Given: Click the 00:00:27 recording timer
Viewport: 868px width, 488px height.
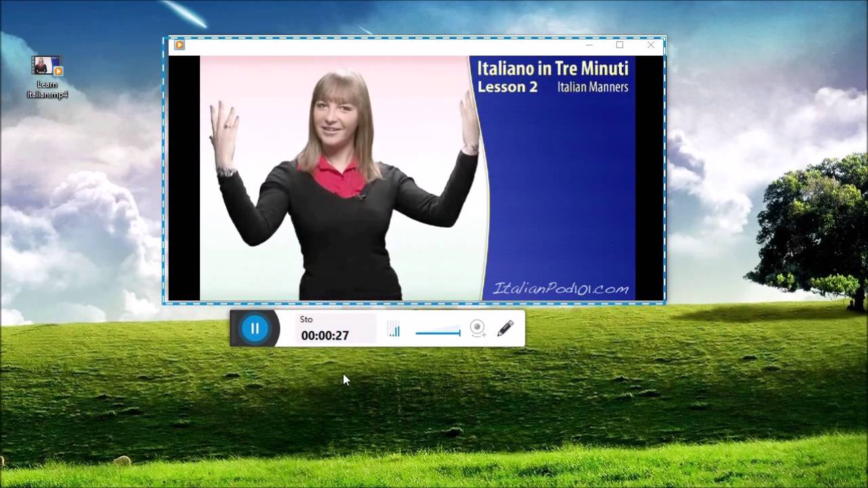Looking at the screenshot, I should click(325, 335).
